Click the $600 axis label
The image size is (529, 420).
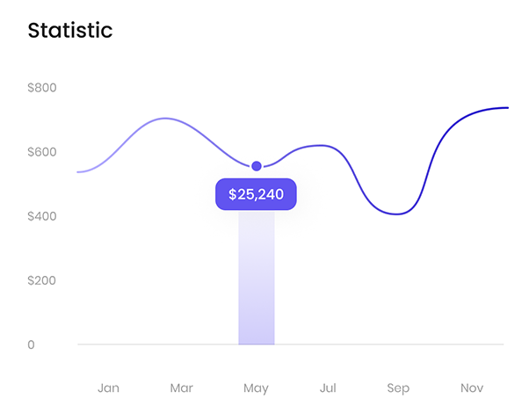42,152
